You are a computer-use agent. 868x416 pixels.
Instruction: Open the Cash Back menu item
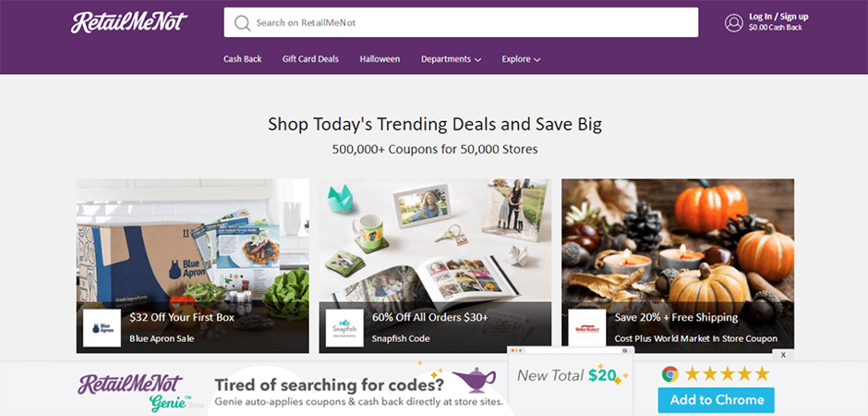tap(243, 59)
